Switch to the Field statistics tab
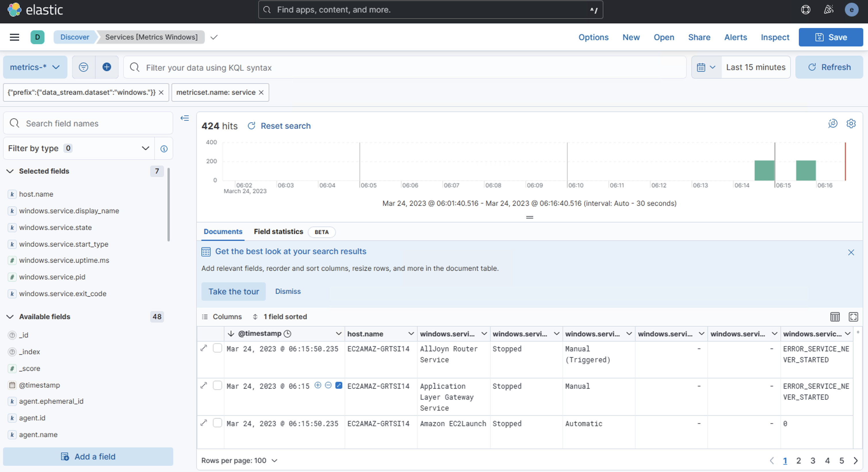The height and width of the screenshot is (472, 868). (x=278, y=232)
